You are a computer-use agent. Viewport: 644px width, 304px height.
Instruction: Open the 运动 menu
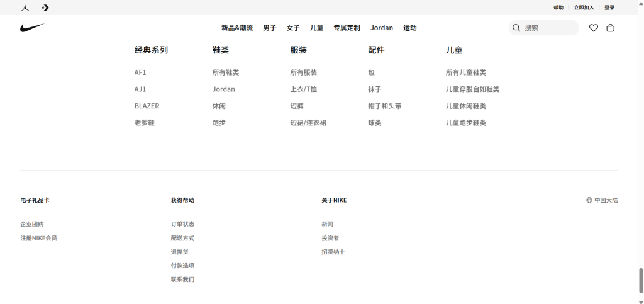[410, 28]
